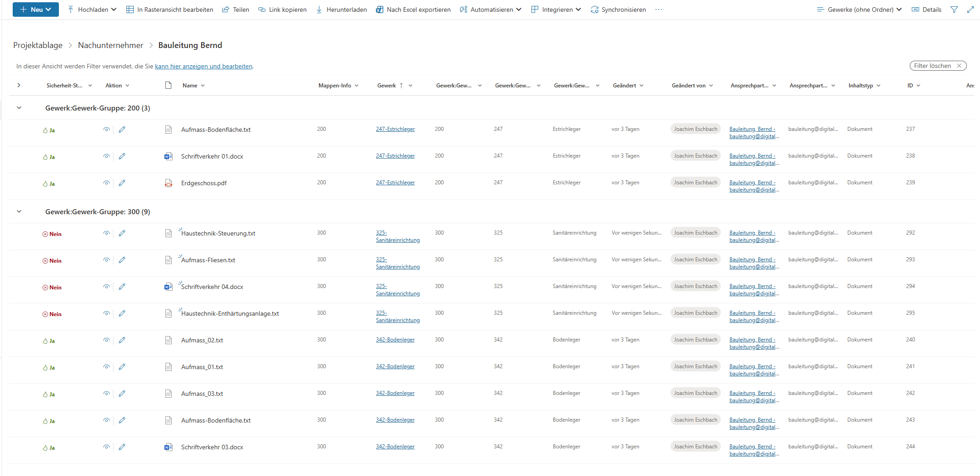
Task: Click pencil edit icon for Aufmass_02.txt
Action: click(122, 340)
